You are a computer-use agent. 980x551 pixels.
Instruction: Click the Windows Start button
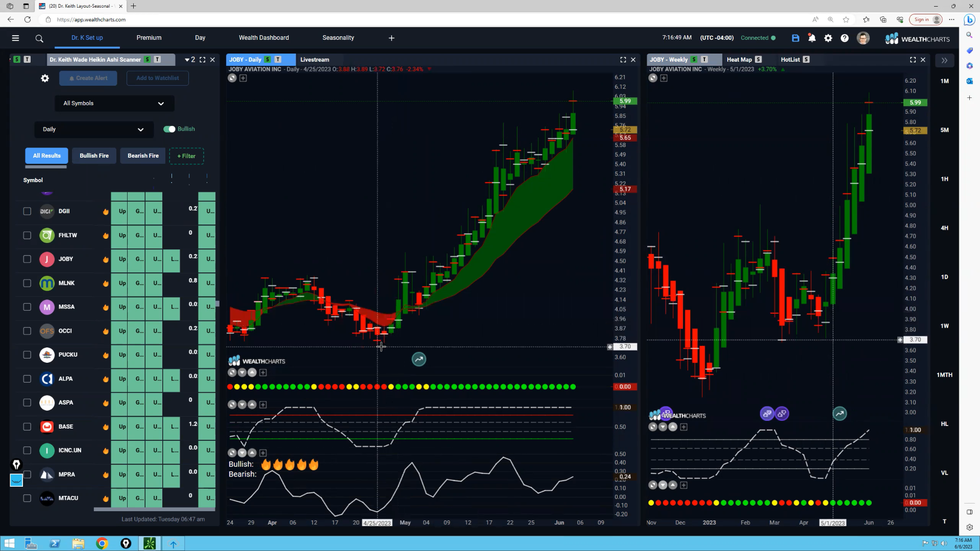[x=9, y=543]
